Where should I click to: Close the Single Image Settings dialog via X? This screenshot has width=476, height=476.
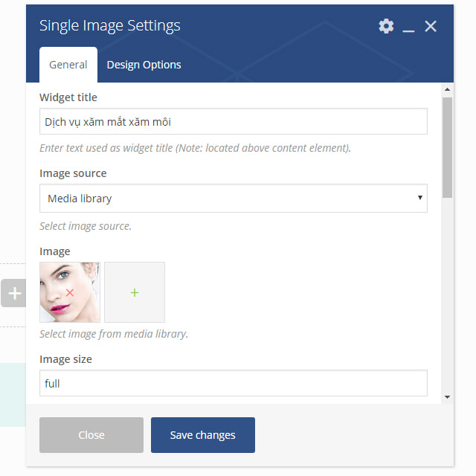click(x=431, y=26)
